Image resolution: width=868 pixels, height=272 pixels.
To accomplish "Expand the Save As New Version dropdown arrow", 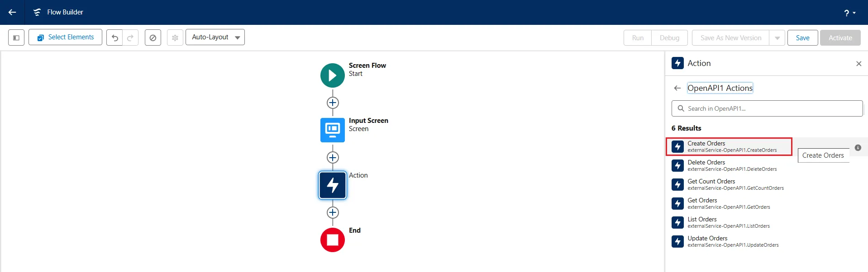I will click(x=777, y=38).
